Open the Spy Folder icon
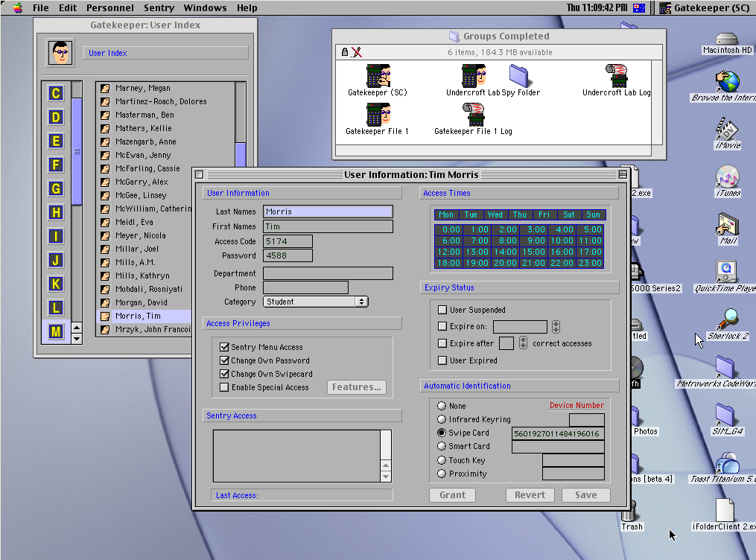 click(x=519, y=76)
